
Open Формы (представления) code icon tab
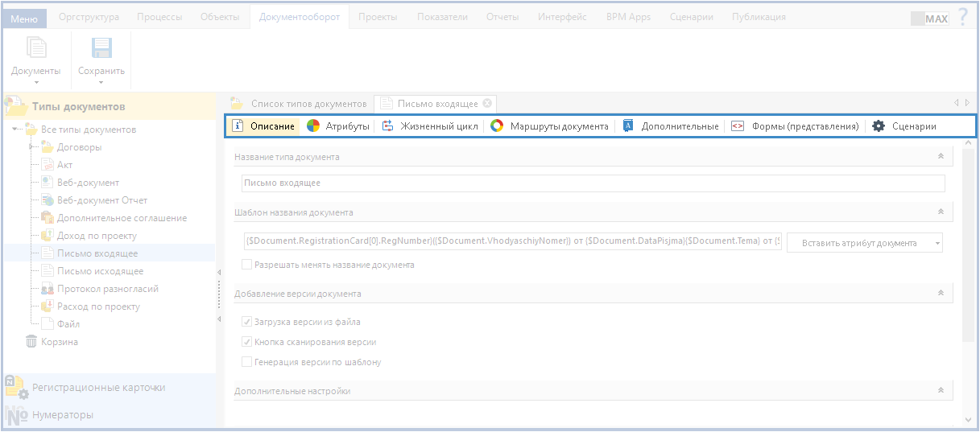[x=738, y=126]
